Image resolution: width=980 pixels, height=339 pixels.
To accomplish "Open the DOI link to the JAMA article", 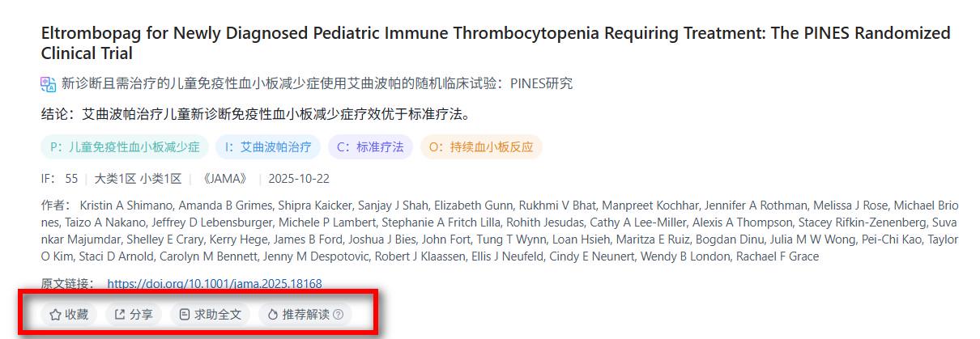I will pyautogui.click(x=214, y=284).
